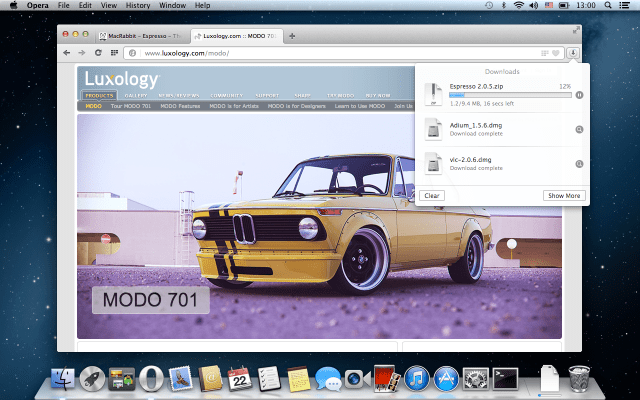Open the PRODUCTS navigation link
640x400 pixels.
click(100, 95)
